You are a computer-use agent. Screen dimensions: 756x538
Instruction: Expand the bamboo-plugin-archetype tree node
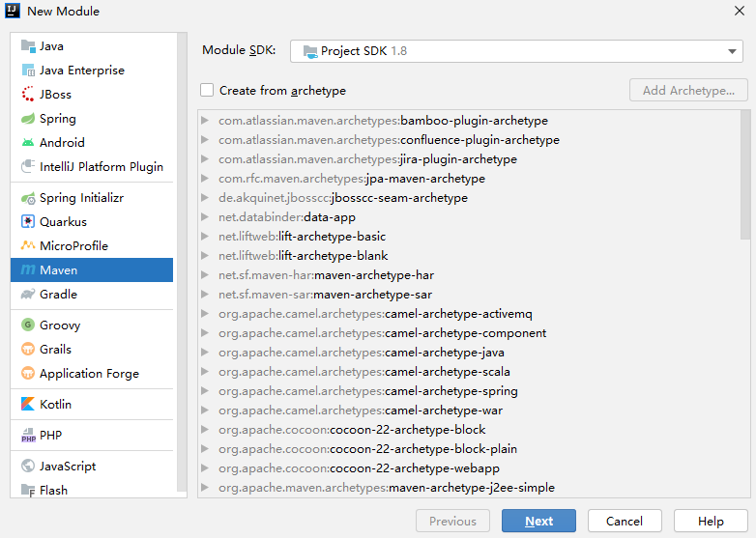click(206, 121)
